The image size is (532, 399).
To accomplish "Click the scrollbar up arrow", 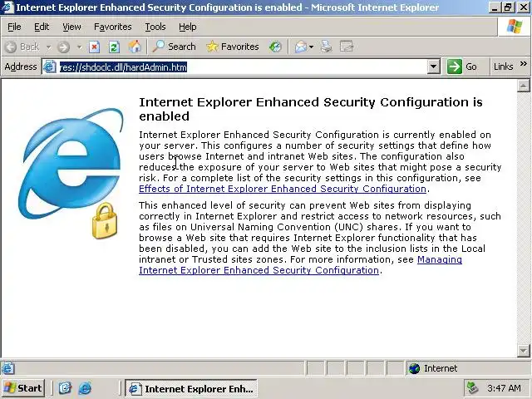I will [523, 86].
